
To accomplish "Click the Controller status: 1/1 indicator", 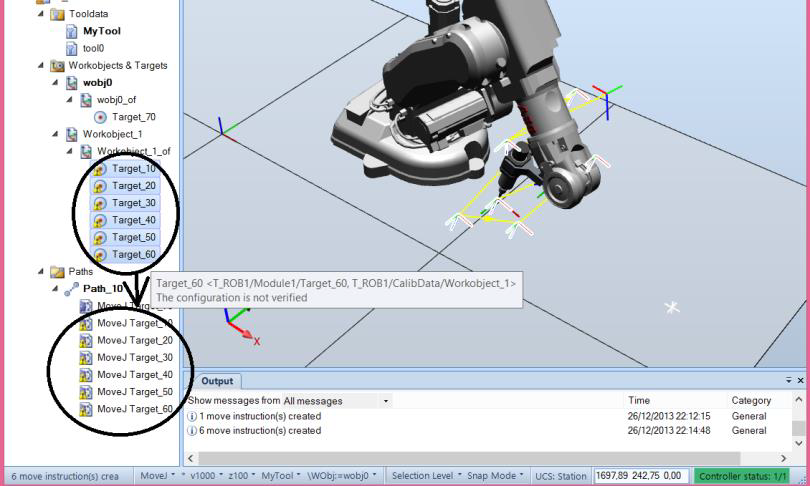I will pyautogui.click(x=742, y=476).
